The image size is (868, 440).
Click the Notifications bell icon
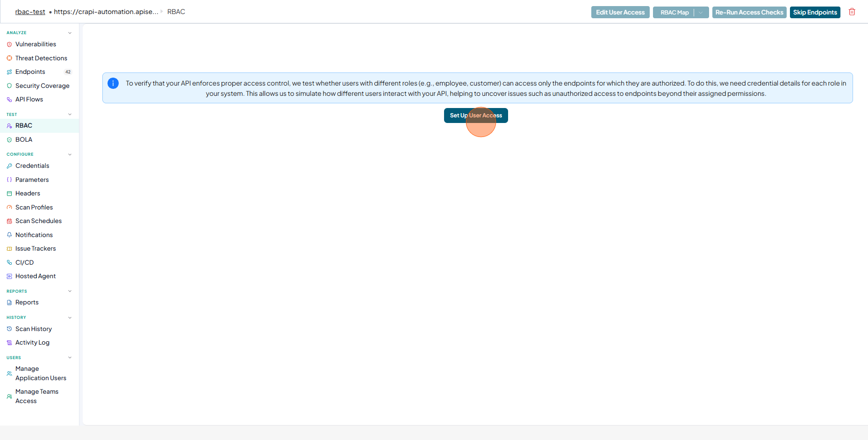pos(9,235)
